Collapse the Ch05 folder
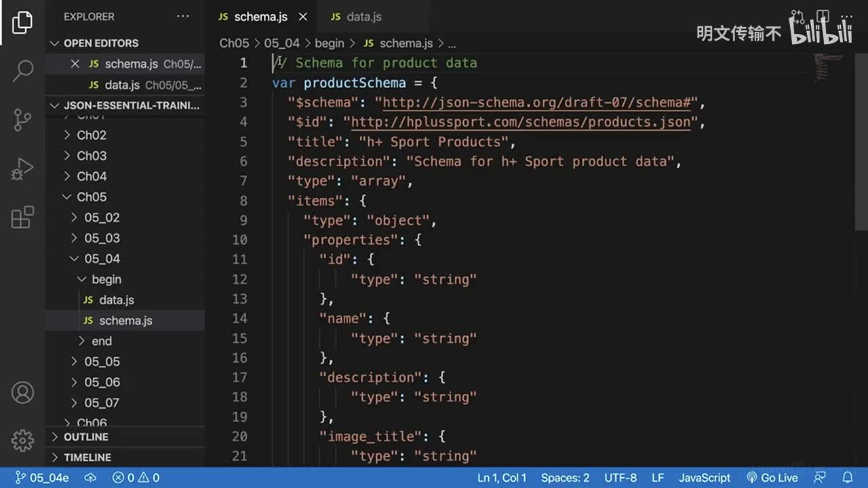This screenshot has width=868, height=488. click(125, 197)
